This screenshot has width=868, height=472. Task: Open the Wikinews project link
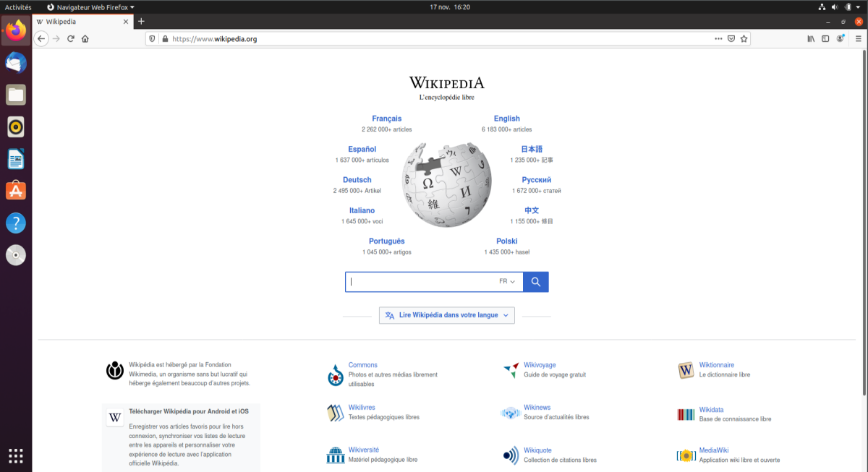tap(537, 408)
